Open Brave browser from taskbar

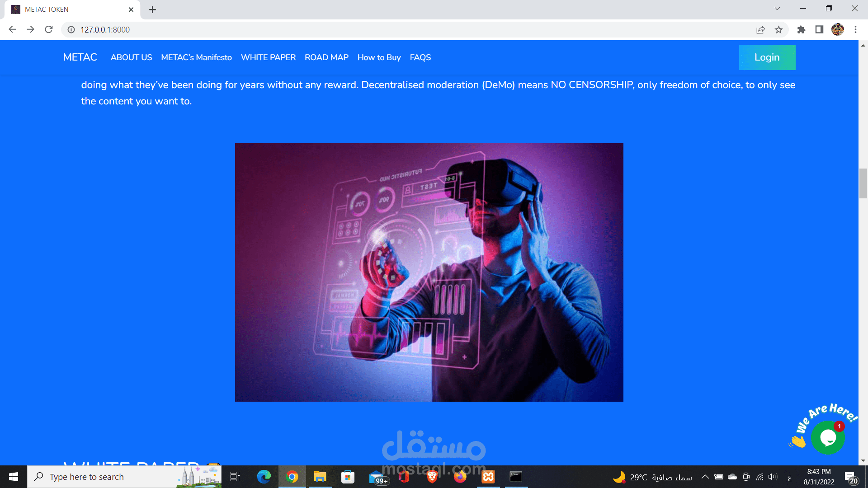pos(432,477)
